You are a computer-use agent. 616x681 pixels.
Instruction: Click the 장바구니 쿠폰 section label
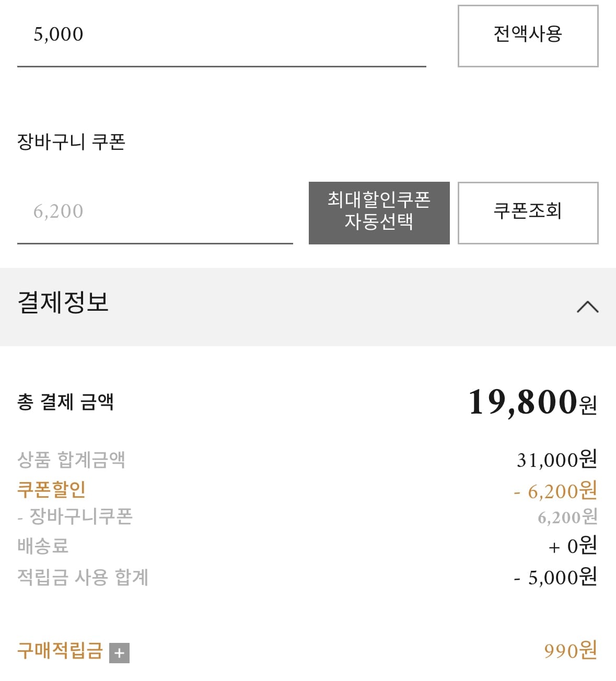(x=71, y=142)
